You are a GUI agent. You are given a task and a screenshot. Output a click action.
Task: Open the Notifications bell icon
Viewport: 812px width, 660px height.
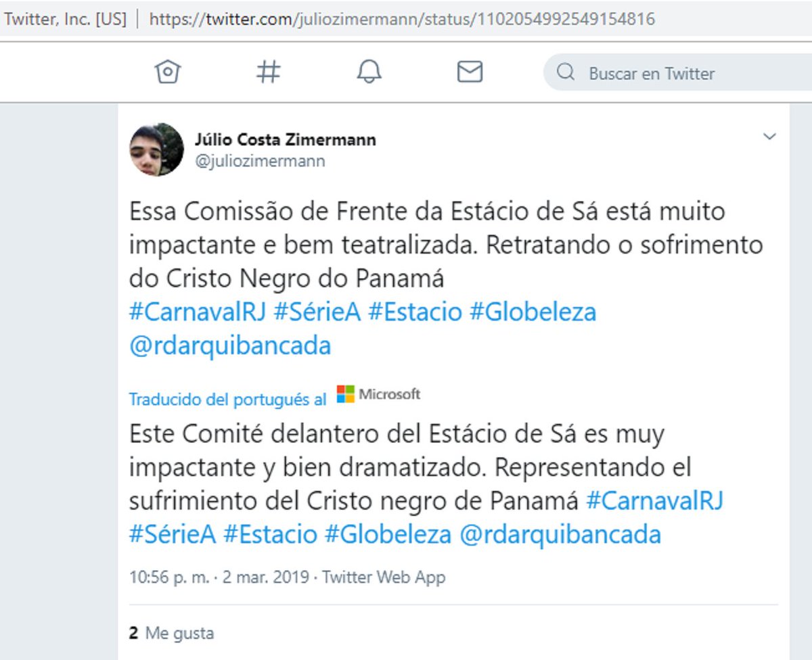pos(369,72)
